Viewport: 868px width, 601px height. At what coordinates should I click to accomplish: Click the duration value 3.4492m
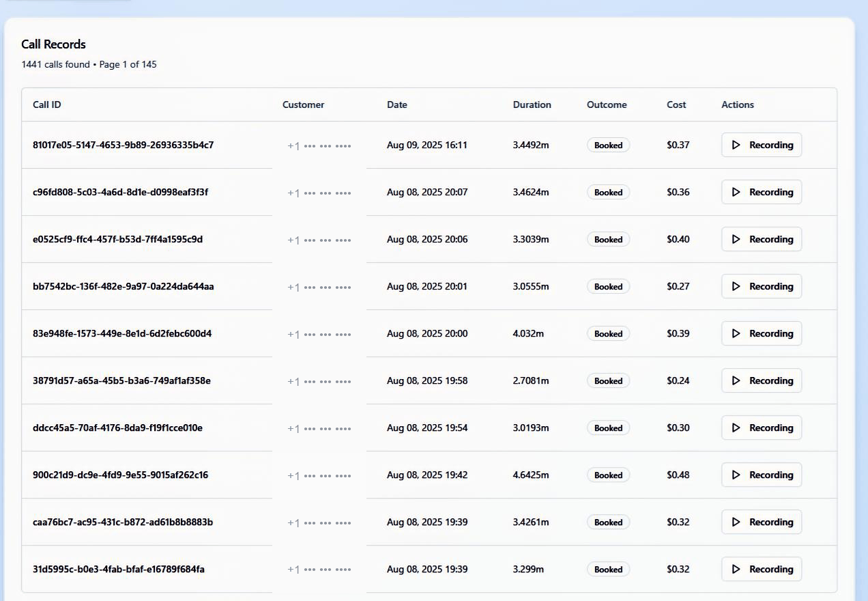click(x=531, y=145)
